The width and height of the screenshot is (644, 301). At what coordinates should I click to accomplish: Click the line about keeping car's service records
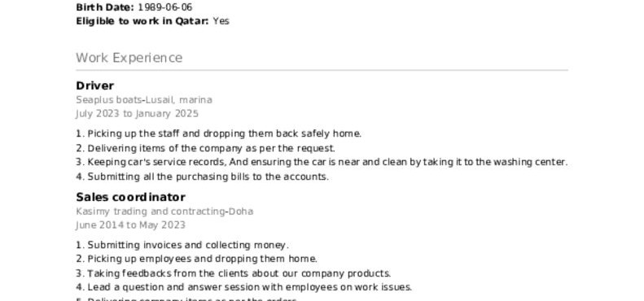coord(322,162)
